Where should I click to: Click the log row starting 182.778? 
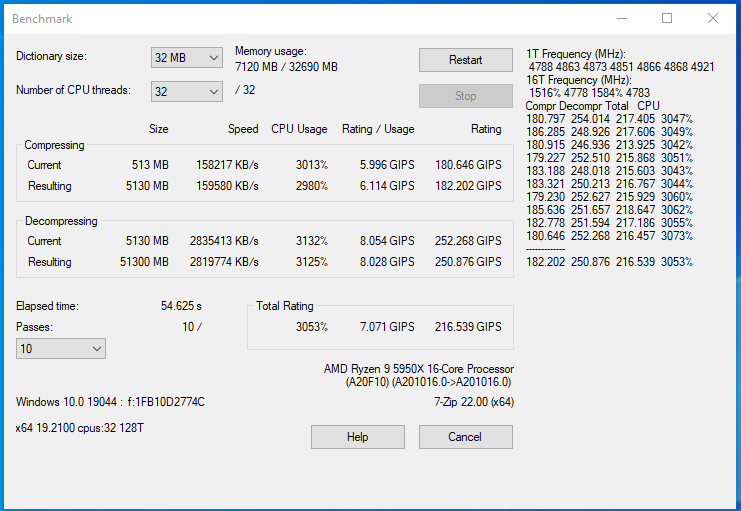click(610, 223)
